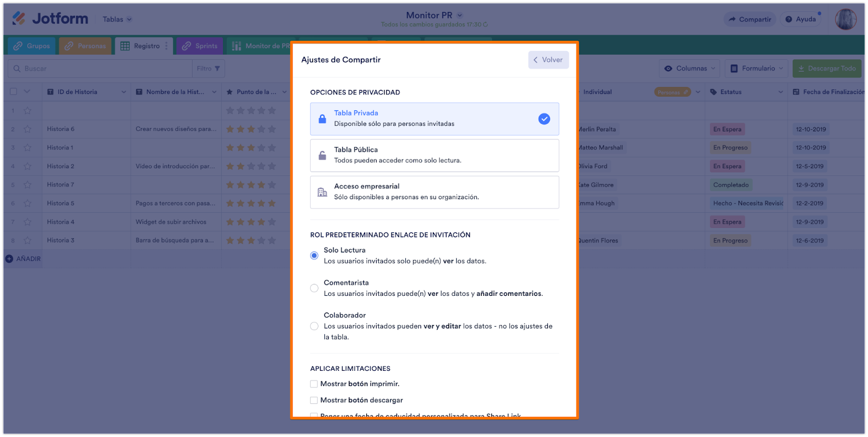Click the fifth rating star for Historia 4
Viewport: 868px width, 437px height.
click(272, 221)
